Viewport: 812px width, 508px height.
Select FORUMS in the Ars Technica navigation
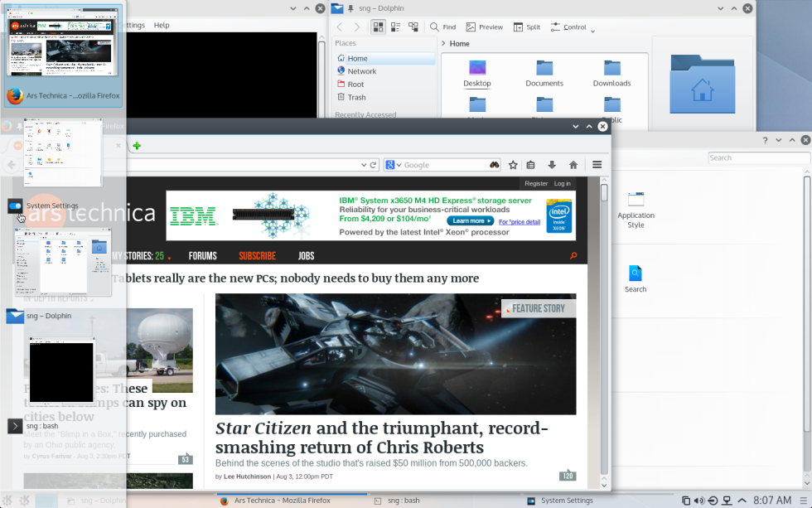(x=203, y=255)
